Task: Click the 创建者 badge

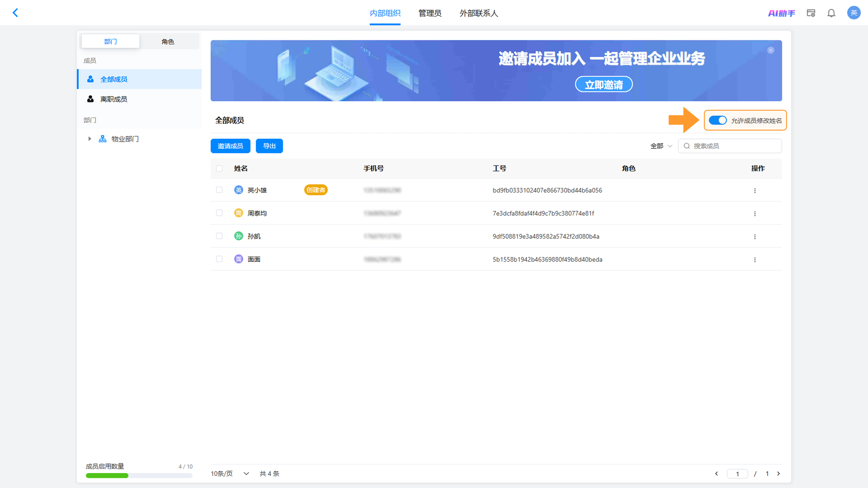Action: point(316,190)
